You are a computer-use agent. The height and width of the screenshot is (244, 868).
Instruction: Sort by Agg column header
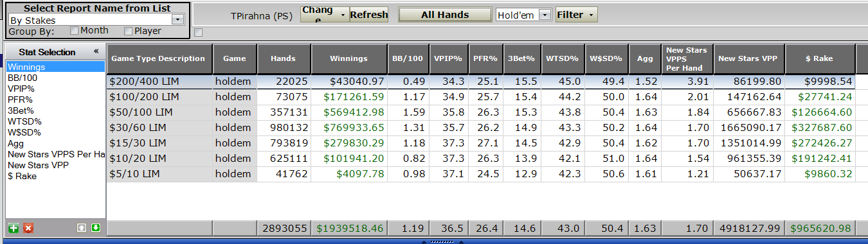point(645,58)
